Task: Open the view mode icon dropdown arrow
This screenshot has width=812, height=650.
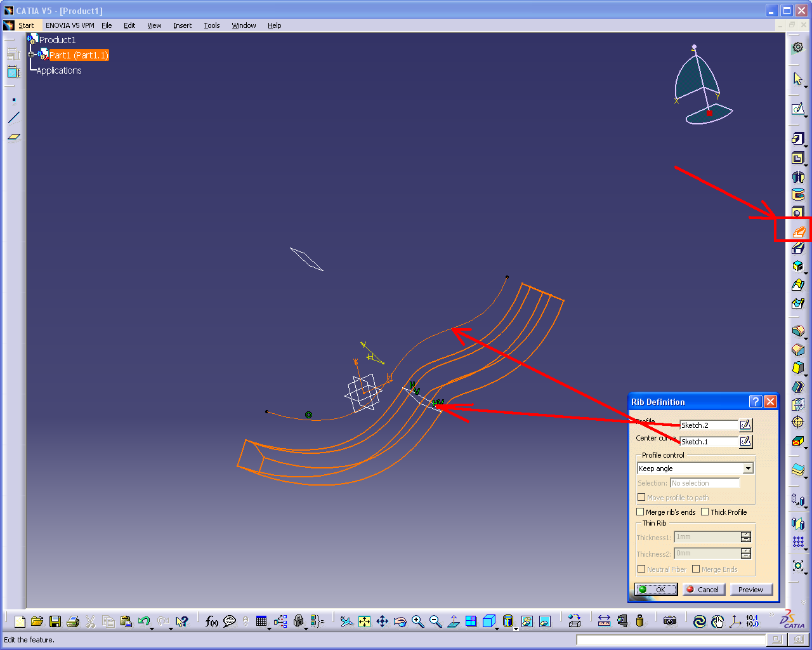Action: [x=516, y=628]
